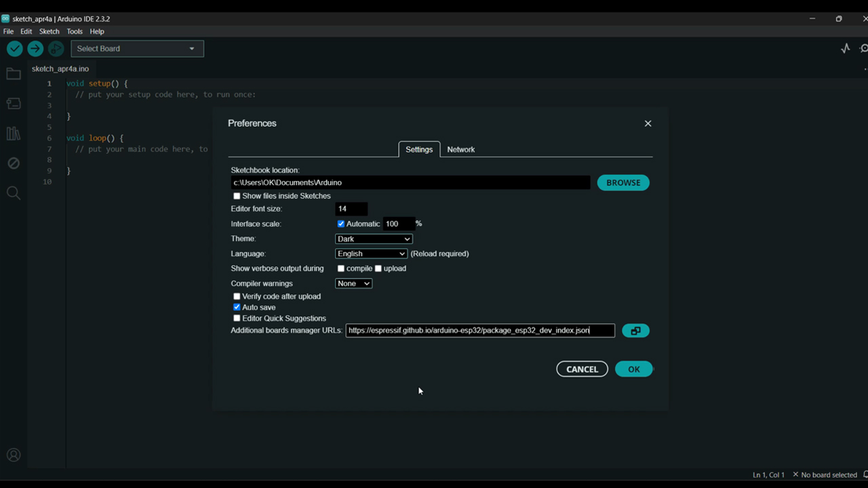Screen dimensions: 868x488
Task: Click the OK button
Action: pyautogui.click(x=633, y=369)
